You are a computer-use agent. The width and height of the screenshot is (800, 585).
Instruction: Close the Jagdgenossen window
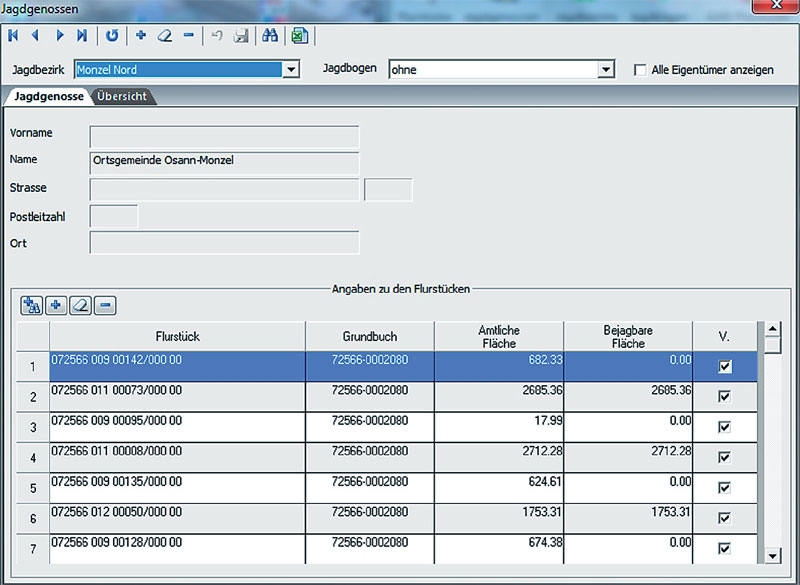point(776,6)
